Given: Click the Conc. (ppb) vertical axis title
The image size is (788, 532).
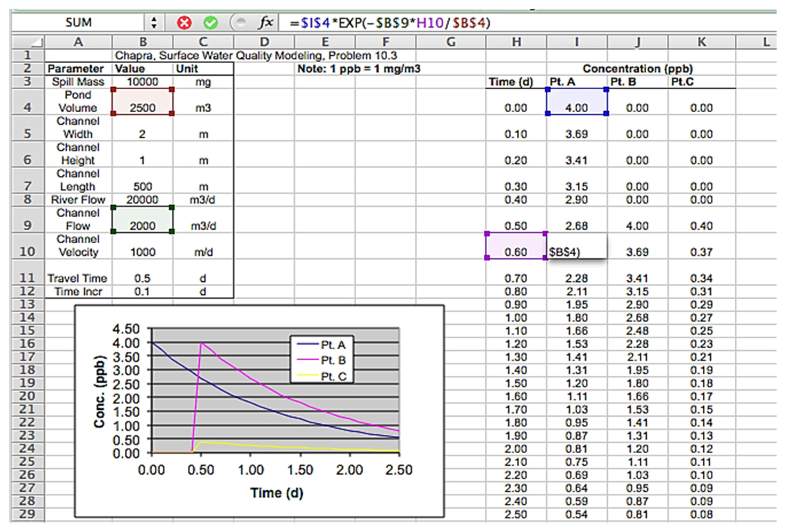Looking at the screenshot, I should tap(99, 392).
